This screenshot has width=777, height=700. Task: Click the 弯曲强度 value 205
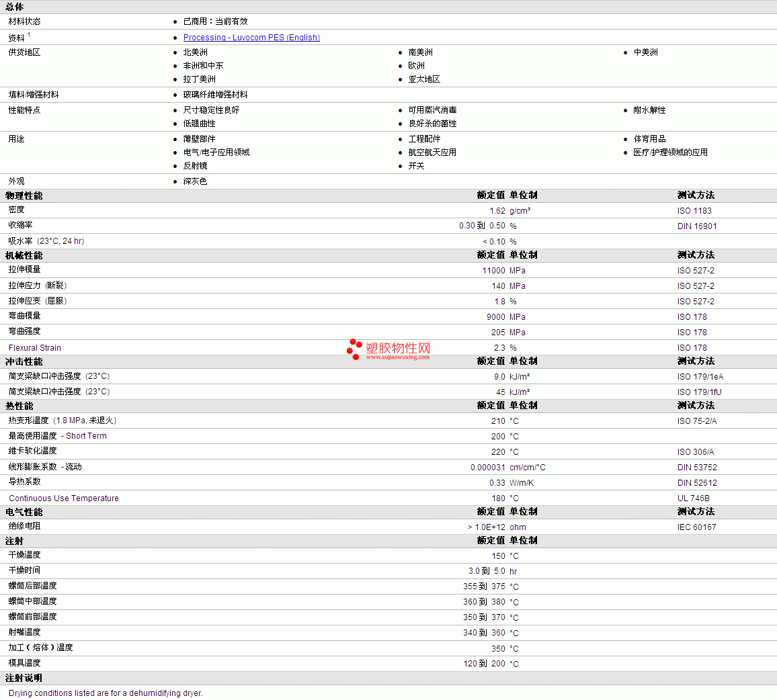click(x=498, y=332)
